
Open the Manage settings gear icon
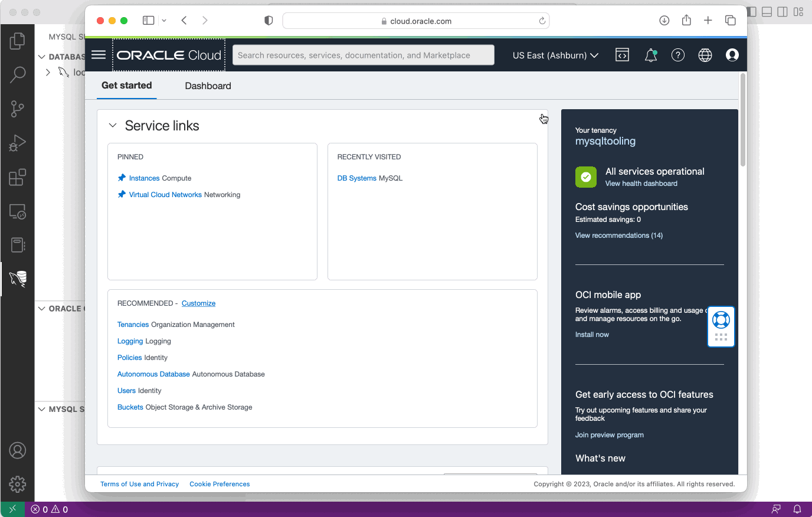(18, 484)
